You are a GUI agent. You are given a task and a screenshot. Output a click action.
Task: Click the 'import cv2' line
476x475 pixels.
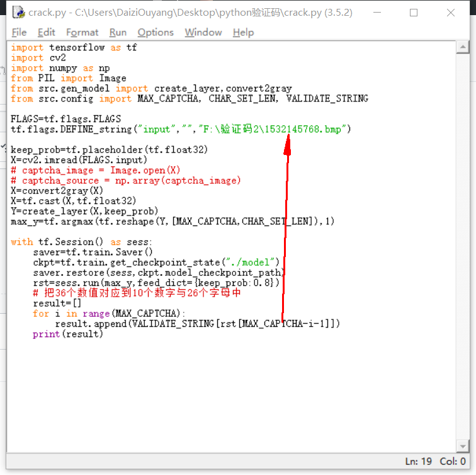click(x=38, y=58)
